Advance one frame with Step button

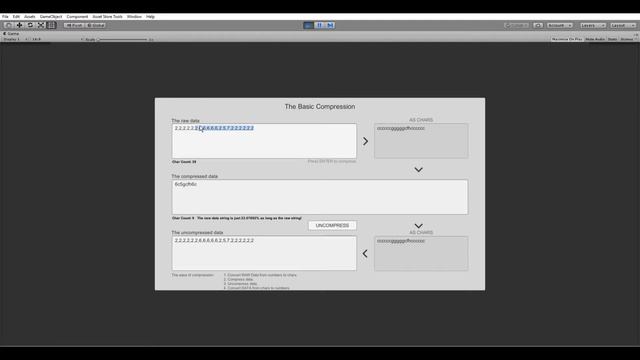330,25
